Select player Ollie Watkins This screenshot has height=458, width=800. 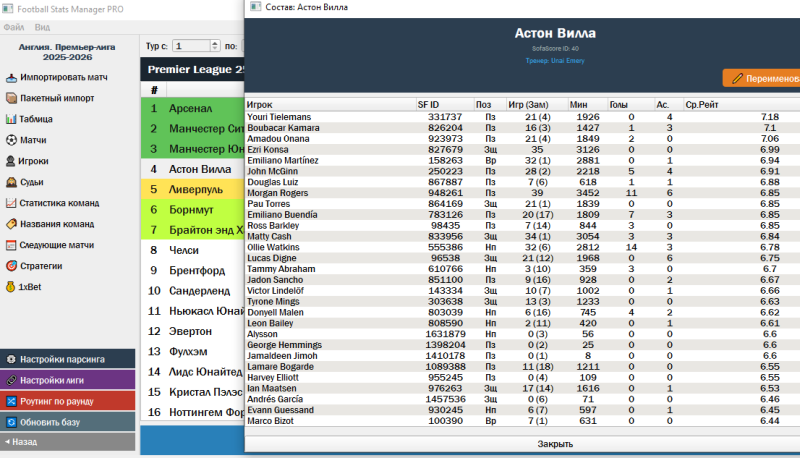point(522,247)
